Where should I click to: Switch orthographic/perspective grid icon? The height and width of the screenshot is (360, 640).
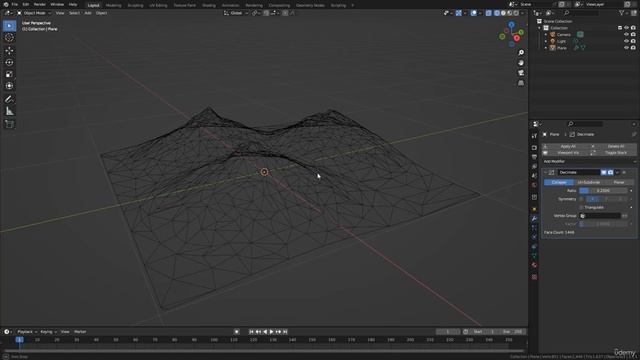[521, 83]
